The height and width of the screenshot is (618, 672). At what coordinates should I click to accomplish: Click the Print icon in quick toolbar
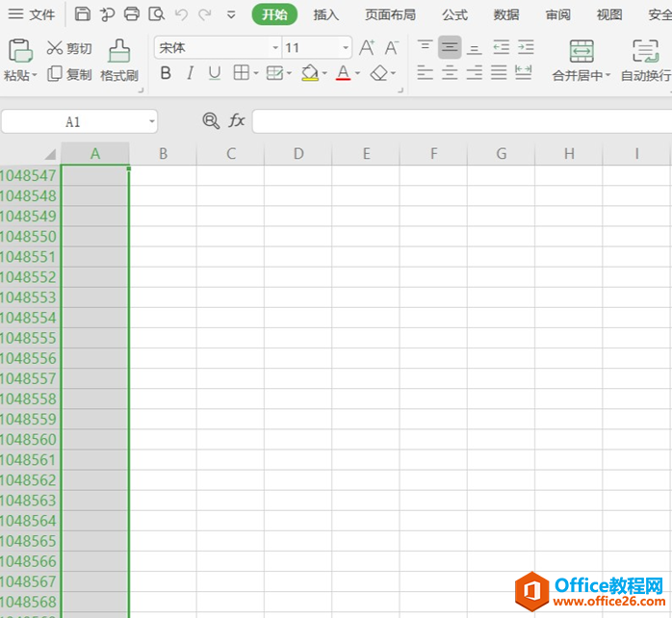[x=132, y=14]
